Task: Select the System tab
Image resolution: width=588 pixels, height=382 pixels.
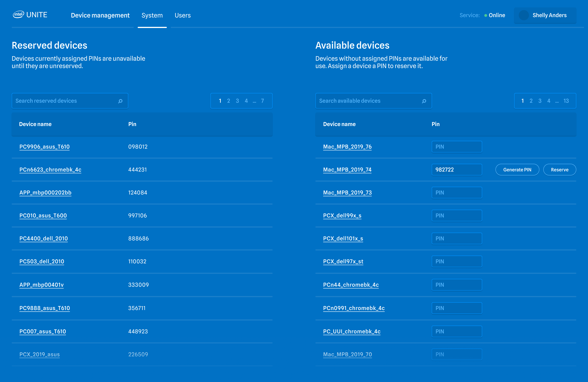Action: [x=152, y=15]
